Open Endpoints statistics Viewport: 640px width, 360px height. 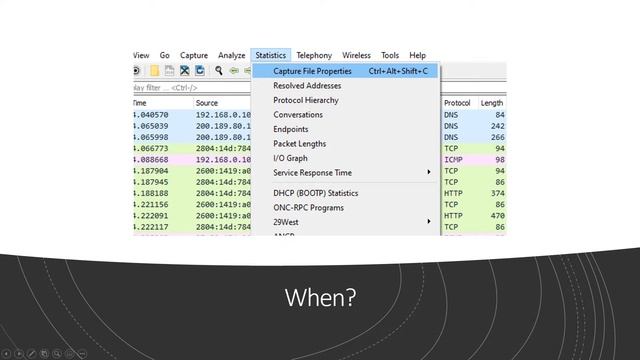coord(345,129)
